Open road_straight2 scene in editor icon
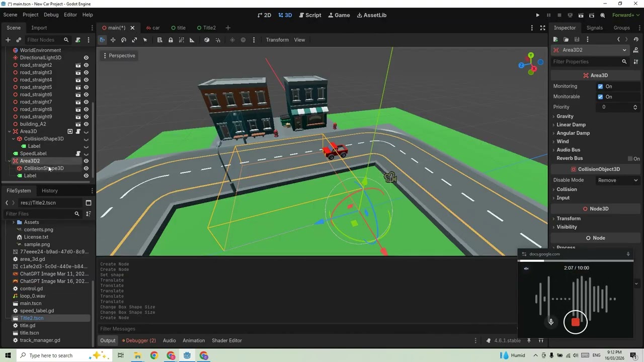This screenshot has height=362, width=644. pos(78,65)
